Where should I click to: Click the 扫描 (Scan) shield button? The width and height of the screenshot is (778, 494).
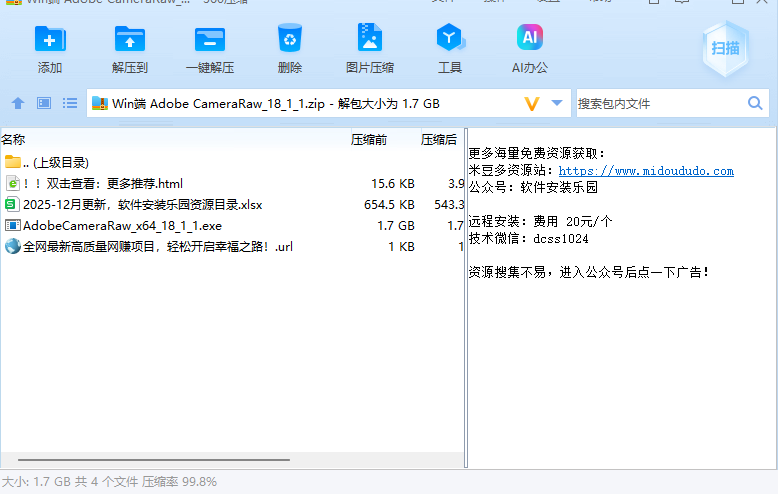click(725, 48)
